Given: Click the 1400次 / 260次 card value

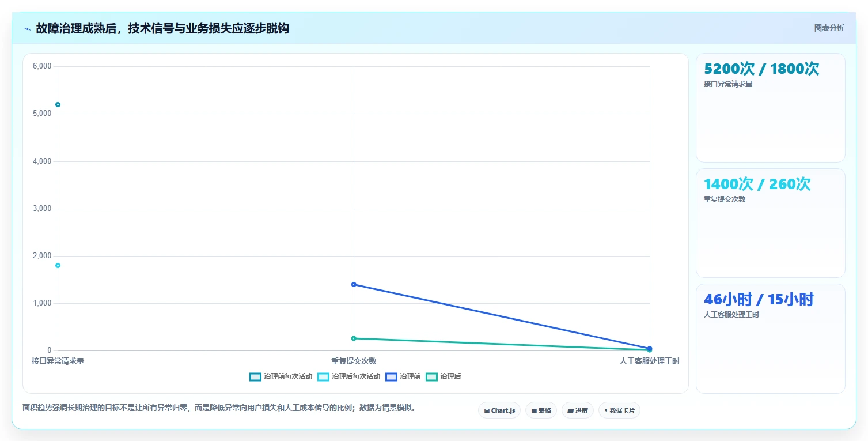Looking at the screenshot, I should pyautogui.click(x=757, y=184).
